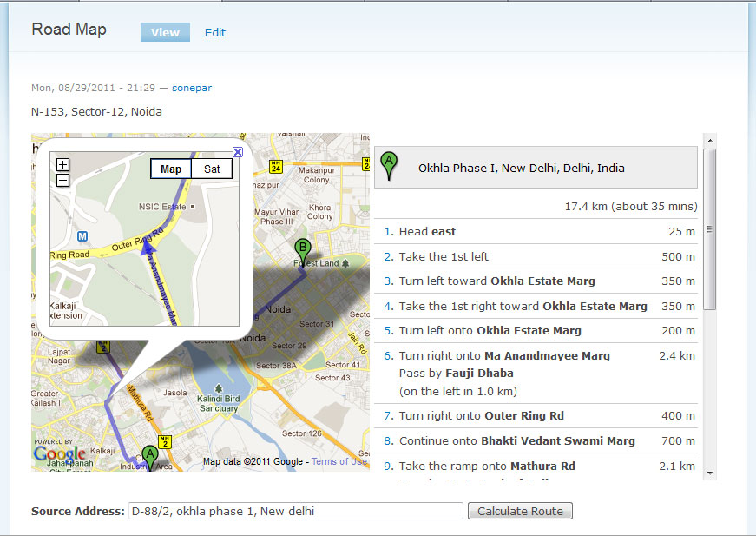756x536 pixels.
Task: Click the Lajpat Nagar label on map
Action: 59,356
